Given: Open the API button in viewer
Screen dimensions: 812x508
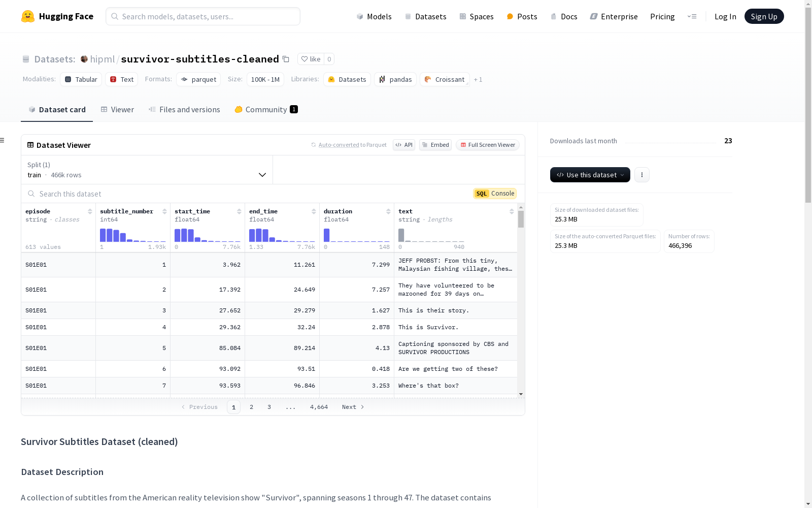Looking at the screenshot, I should point(404,145).
